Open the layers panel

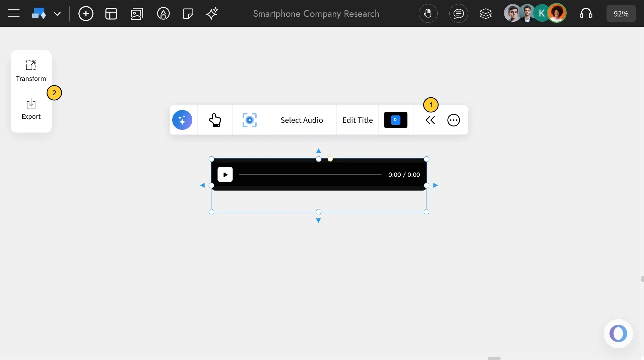point(486,13)
